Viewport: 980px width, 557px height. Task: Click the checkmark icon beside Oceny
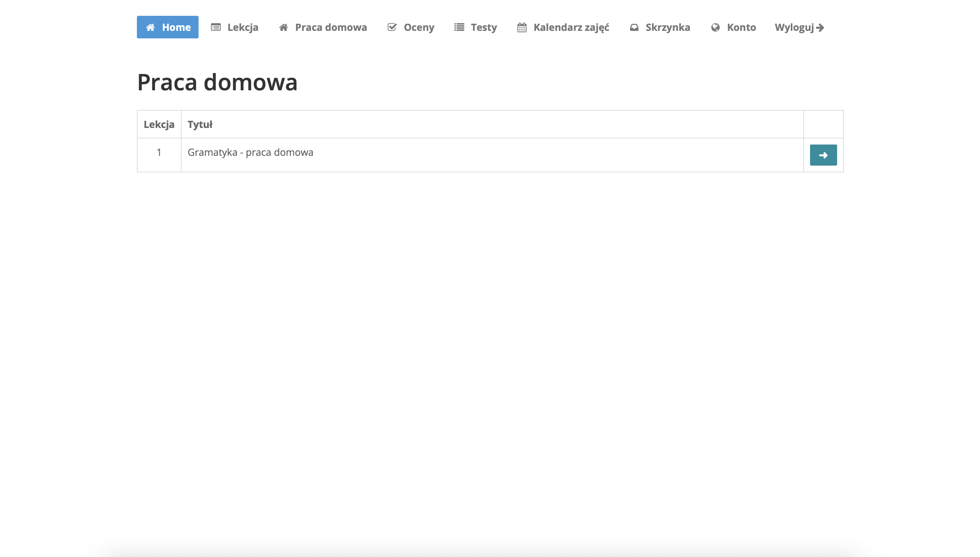(392, 27)
